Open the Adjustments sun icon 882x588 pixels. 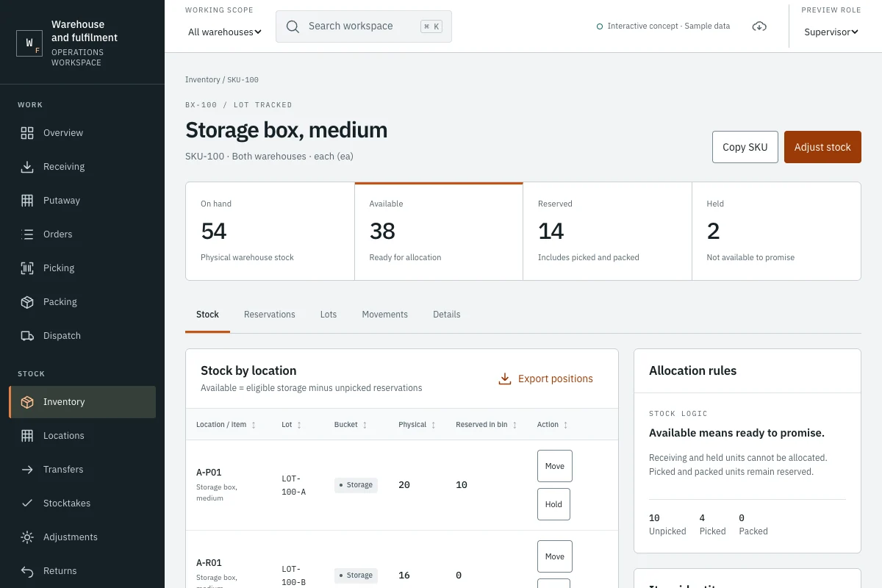[27, 537]
